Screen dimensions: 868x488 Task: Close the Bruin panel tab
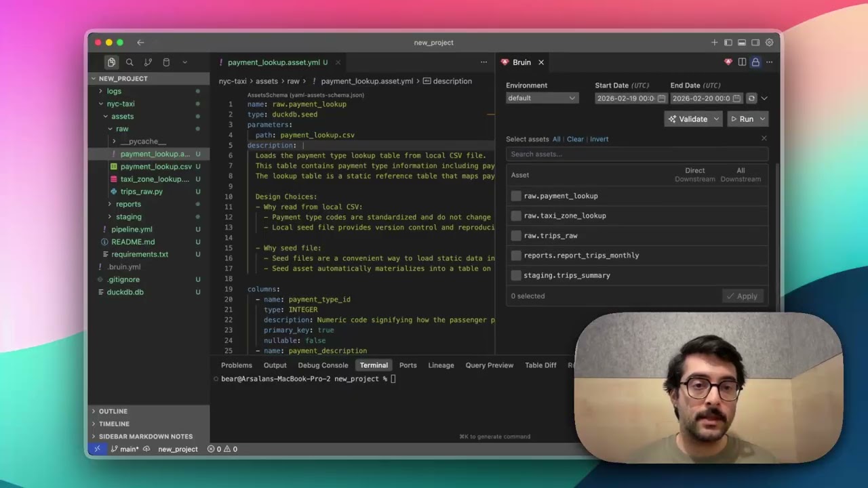tap(541, 62)
